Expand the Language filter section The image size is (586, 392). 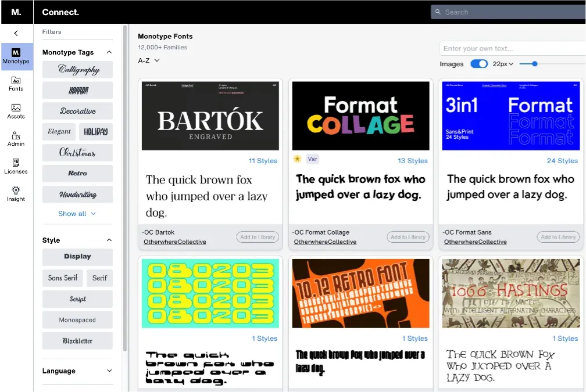coord(109,371)
